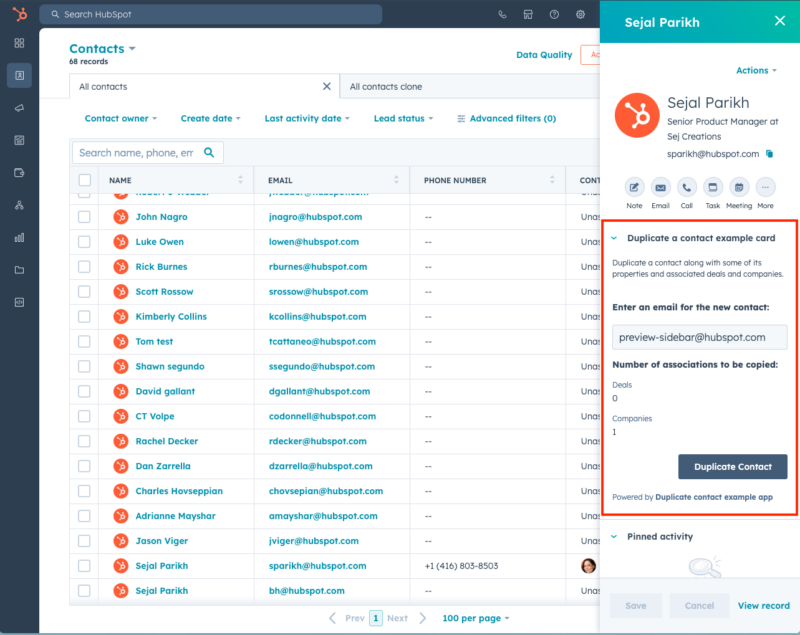The image size is (800, 635).
Task: Open the Marketing megaphone icon in sidebar
Action: click(19, 108)
